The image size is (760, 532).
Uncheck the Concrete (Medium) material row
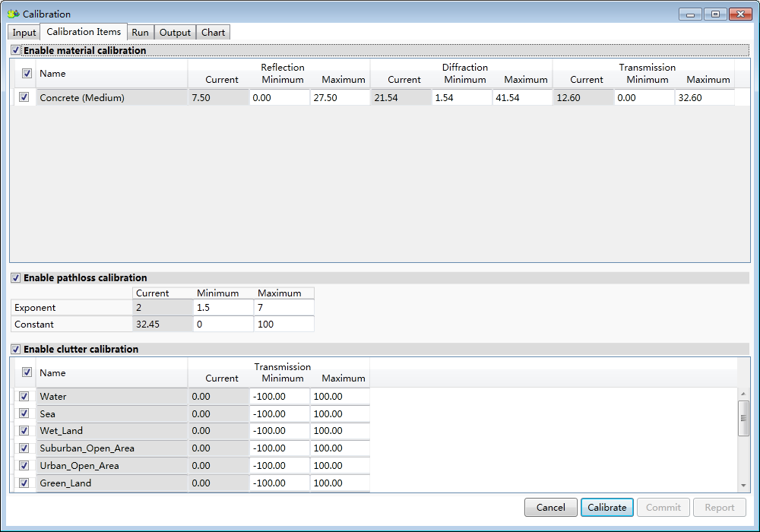coord(24,97)
